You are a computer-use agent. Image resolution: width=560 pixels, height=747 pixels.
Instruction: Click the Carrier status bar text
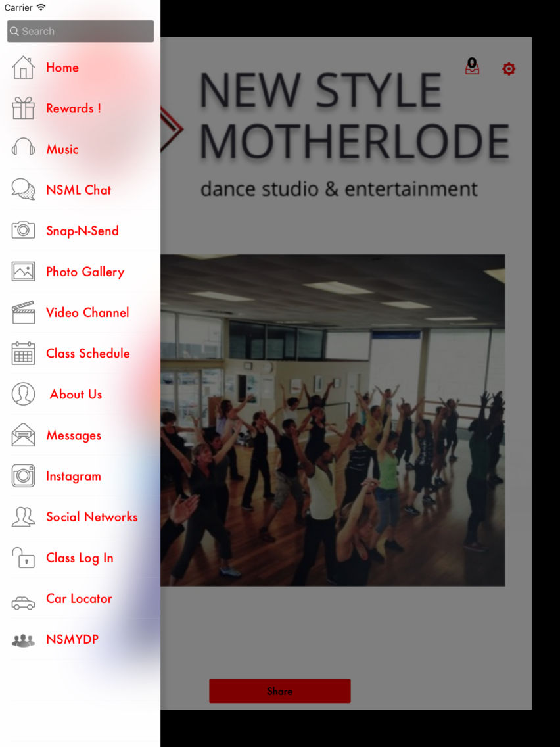pos(18,7)
